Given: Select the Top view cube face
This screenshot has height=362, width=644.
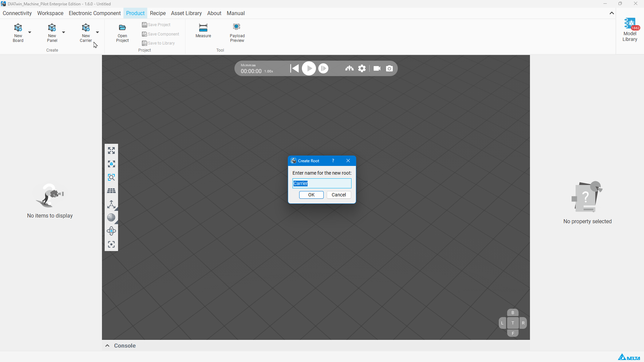Looking at the screenshot, I should point(513,323).
